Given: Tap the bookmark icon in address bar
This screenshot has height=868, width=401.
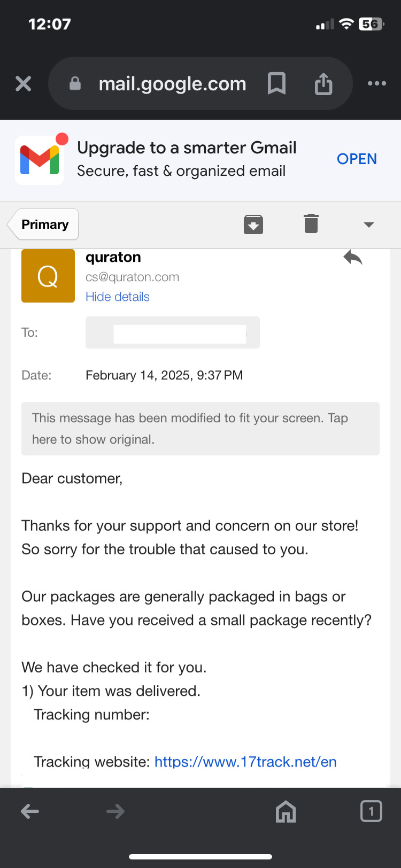Looking at the screenshot, I should point(276,83).
